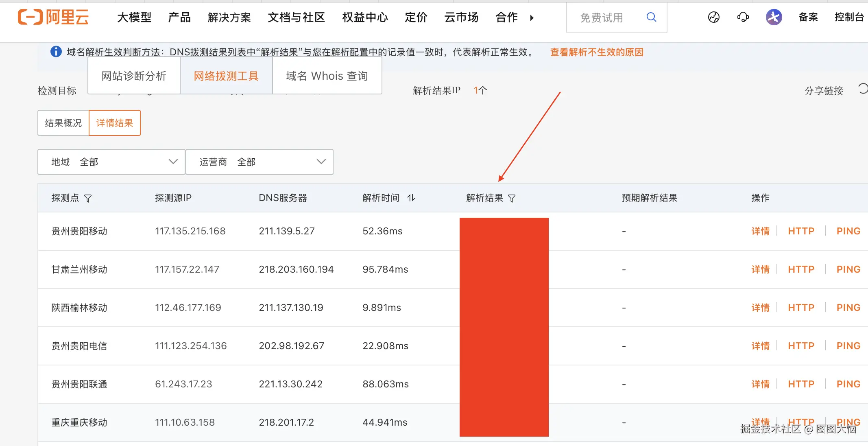Viewport: 868px width, 446px height.
Task: Expand more nav items arrow after 合作
Action: point(532,17)
